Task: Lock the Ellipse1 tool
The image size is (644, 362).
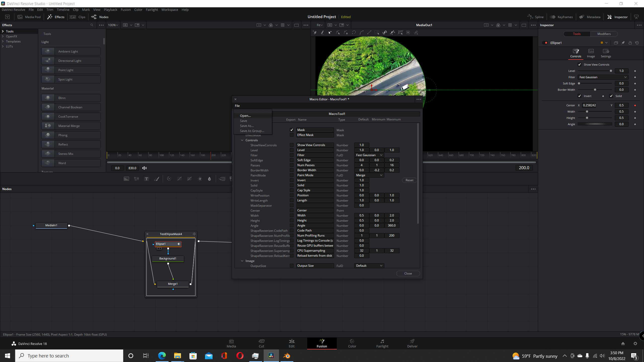Action: click(630, 43)
